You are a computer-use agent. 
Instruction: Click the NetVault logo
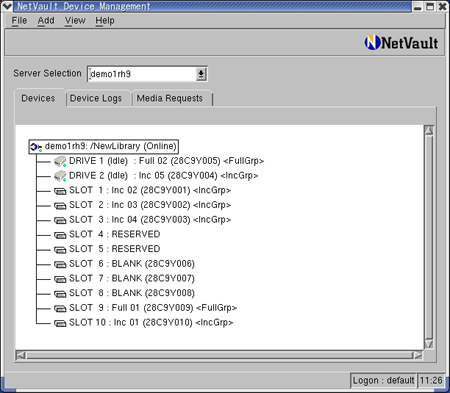coord(401,43)
